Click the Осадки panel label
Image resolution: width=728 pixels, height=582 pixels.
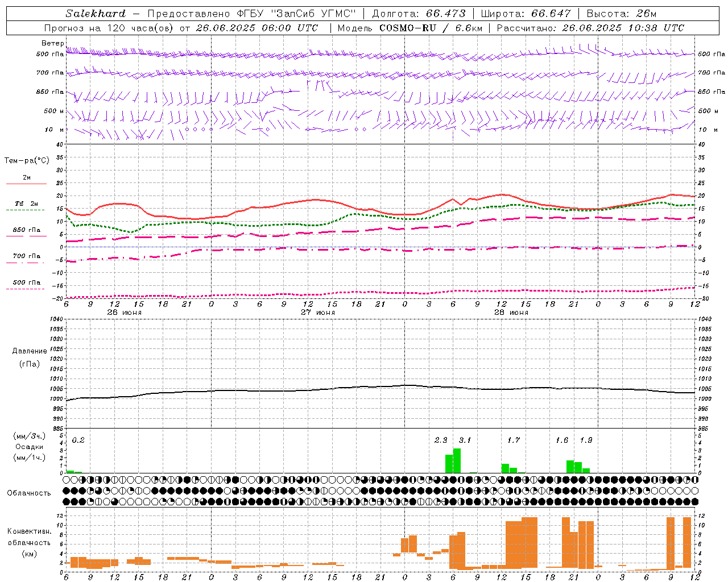coord(30,447)
